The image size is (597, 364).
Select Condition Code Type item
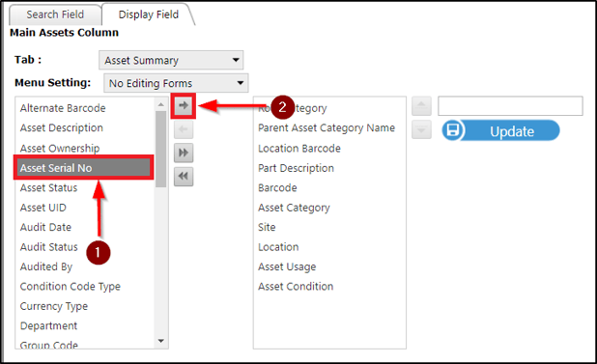pos(71,287)
